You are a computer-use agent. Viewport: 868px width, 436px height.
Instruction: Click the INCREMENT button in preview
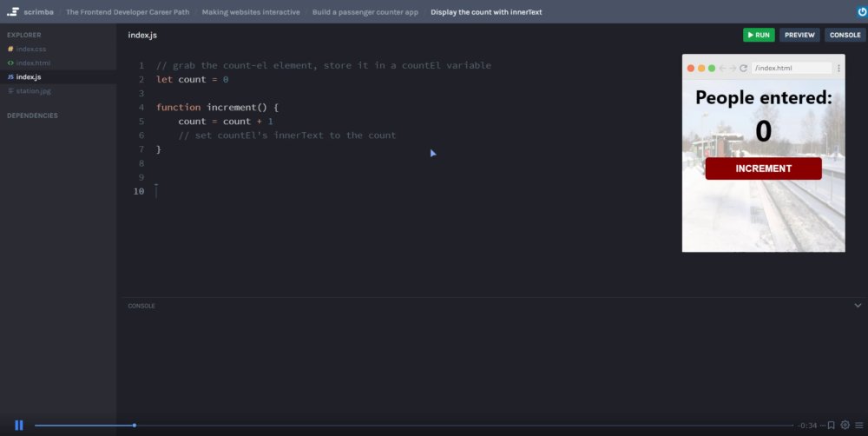click(x=763, y=168)
